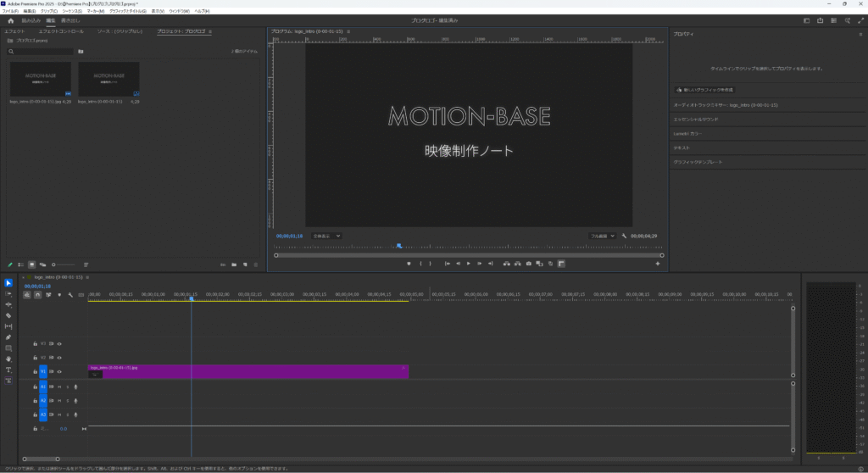Select the Selection tool arrow
The image size is (868, 473).
click(8, 283)
